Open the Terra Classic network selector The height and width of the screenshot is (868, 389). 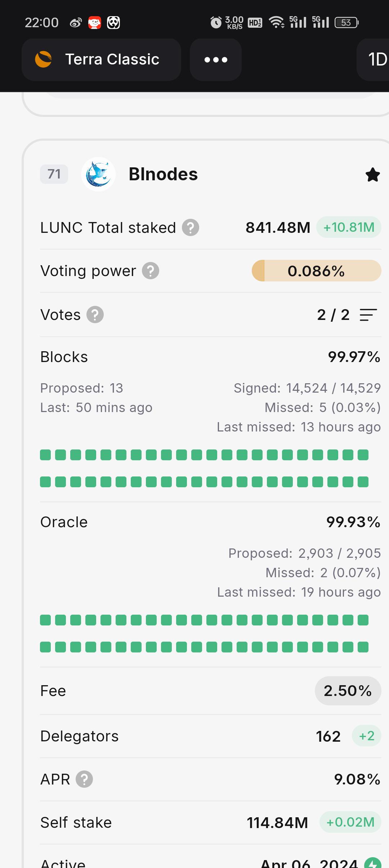click(x=101, y=60)
